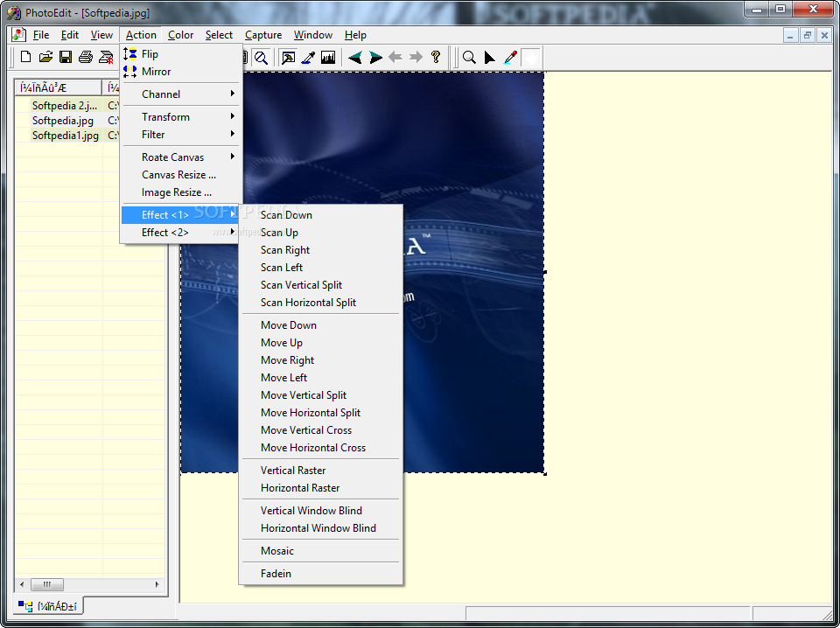Screen dimensions: 840x628
Task: Open the Color menu
Action: (180, 35)
